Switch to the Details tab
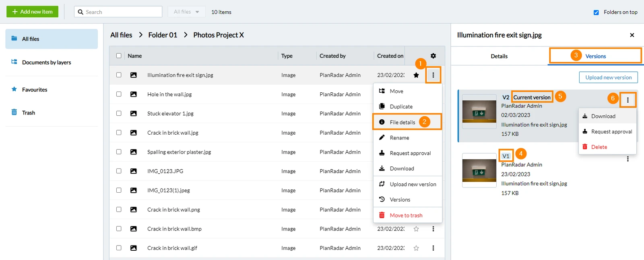This screenshot has width=644, height=260. (499, 56)
